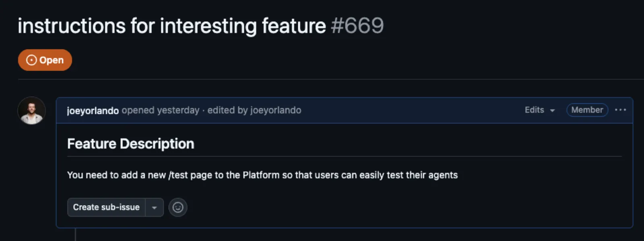
Task: Click issue number #669 in title
Action: (x=357, y=26)
